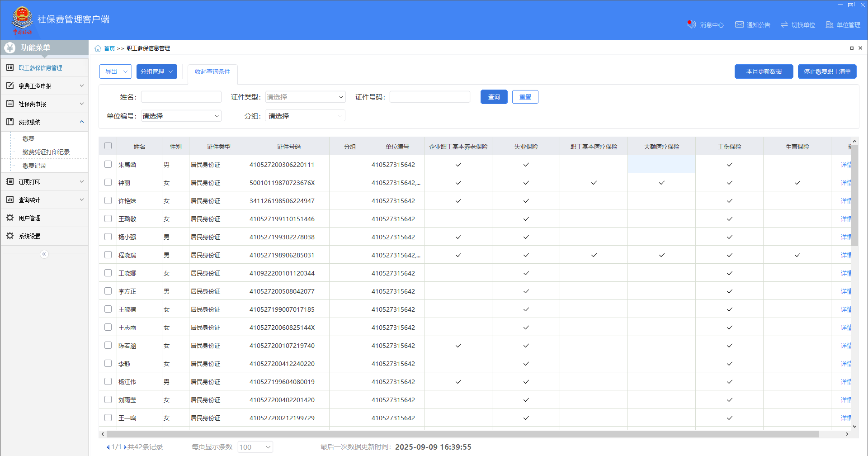
Task: Click the 查询统计 chart icon
Action: (x=10, y=200)
